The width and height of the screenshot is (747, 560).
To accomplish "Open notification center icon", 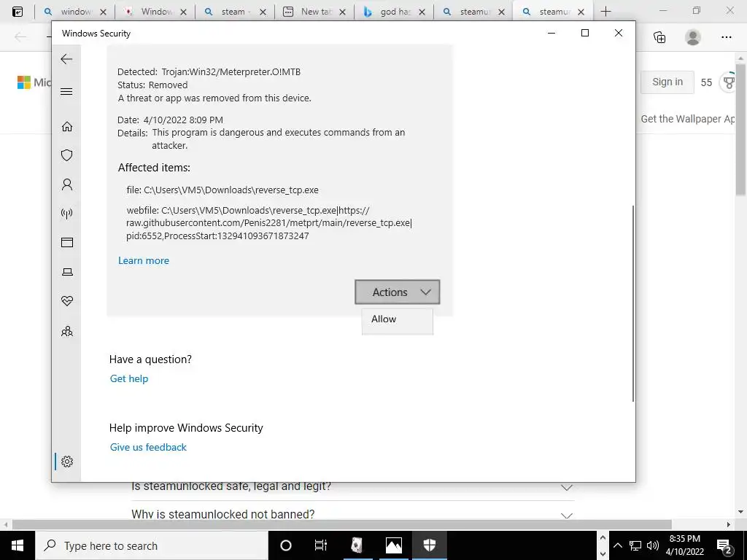I will click(724, 545).
